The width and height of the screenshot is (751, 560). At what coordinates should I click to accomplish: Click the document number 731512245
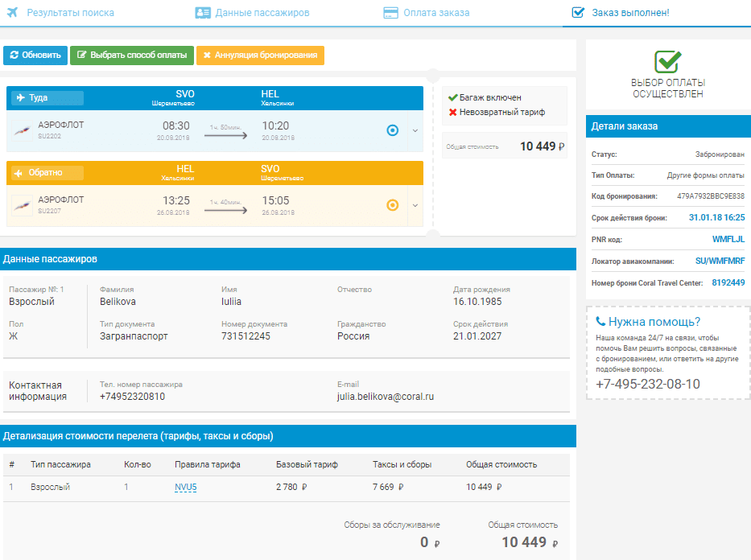(x=246, y=336)
